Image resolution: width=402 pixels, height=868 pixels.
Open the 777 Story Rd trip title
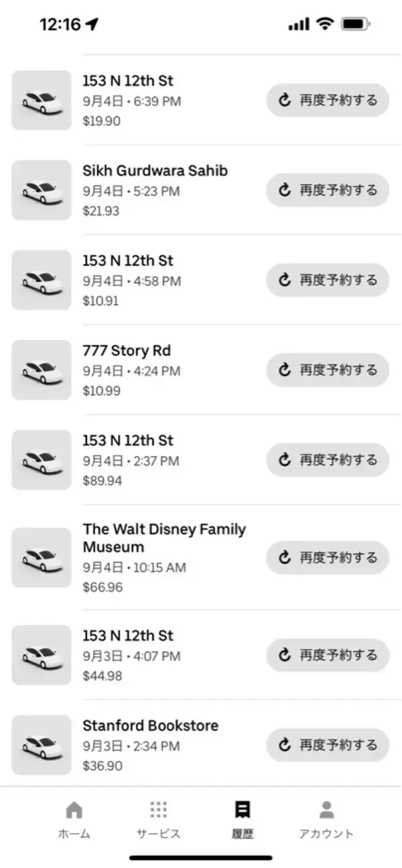[127, 351]
